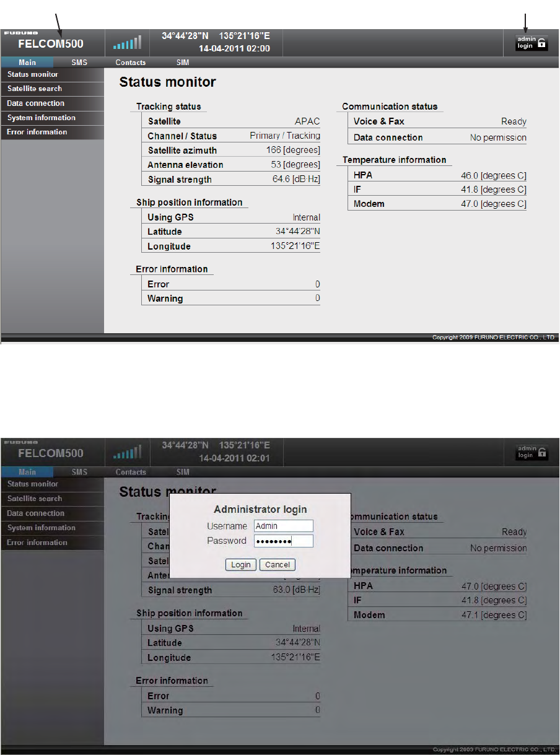Click the "Status monitor" page heading in 02:00 screen

click(167, 82)
